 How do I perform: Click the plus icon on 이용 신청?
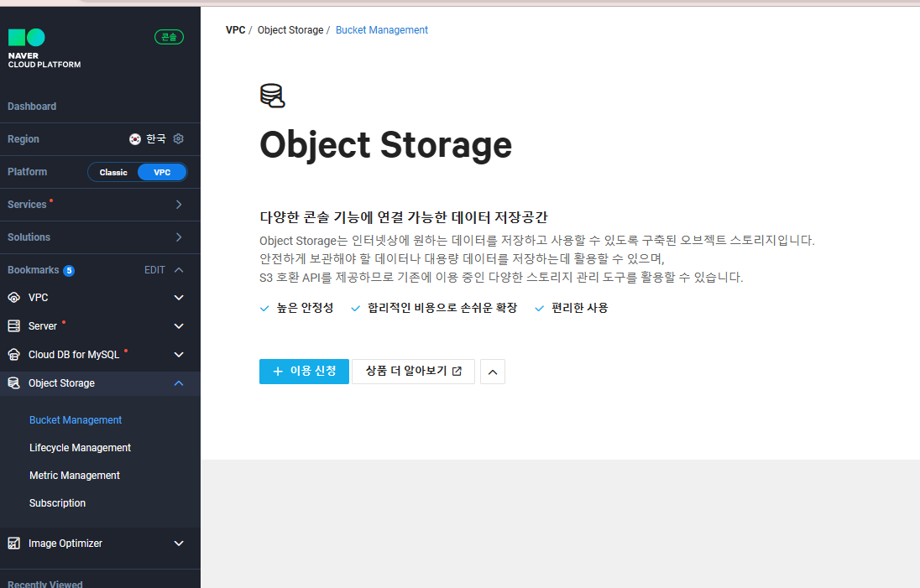278,372
